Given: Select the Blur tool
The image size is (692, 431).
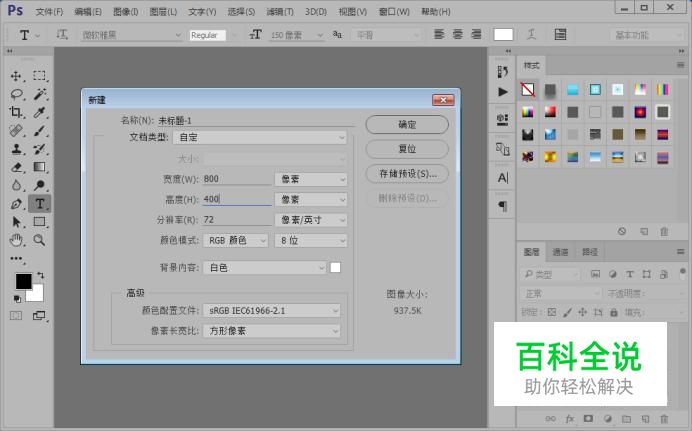Looking at the screenshot, I should pos(16,185).
